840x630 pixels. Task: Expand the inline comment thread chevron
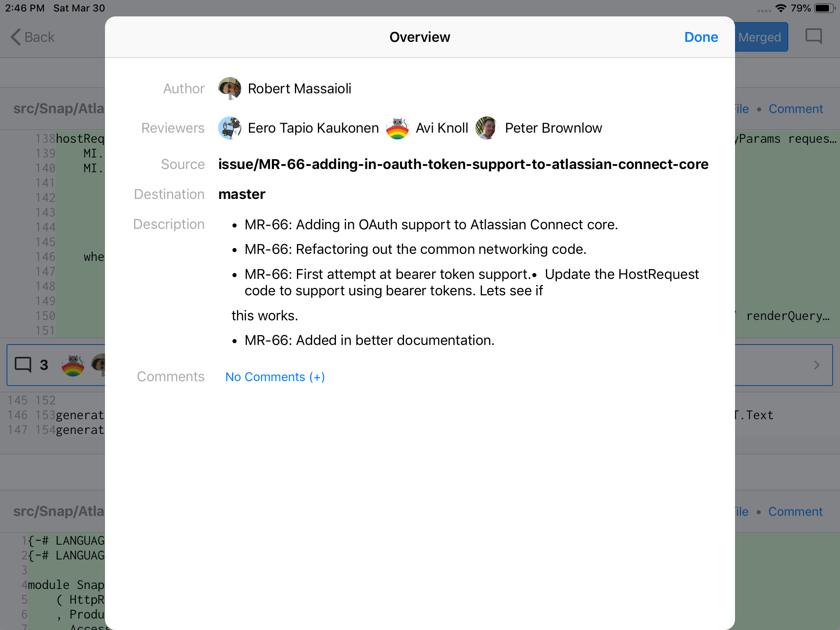[817, 365]
